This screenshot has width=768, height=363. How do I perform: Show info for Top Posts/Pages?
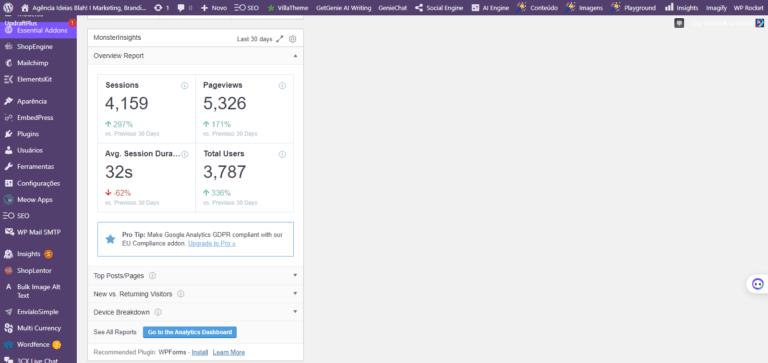coord(152,276)
